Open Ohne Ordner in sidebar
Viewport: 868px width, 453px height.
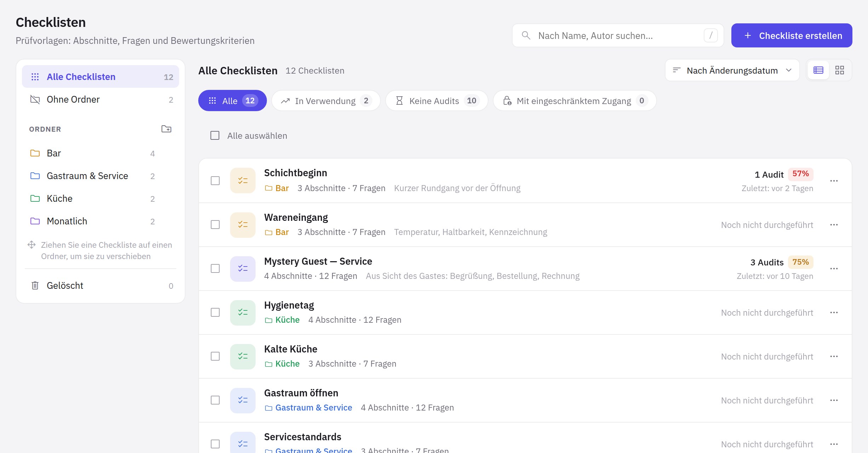click(101, 99)
